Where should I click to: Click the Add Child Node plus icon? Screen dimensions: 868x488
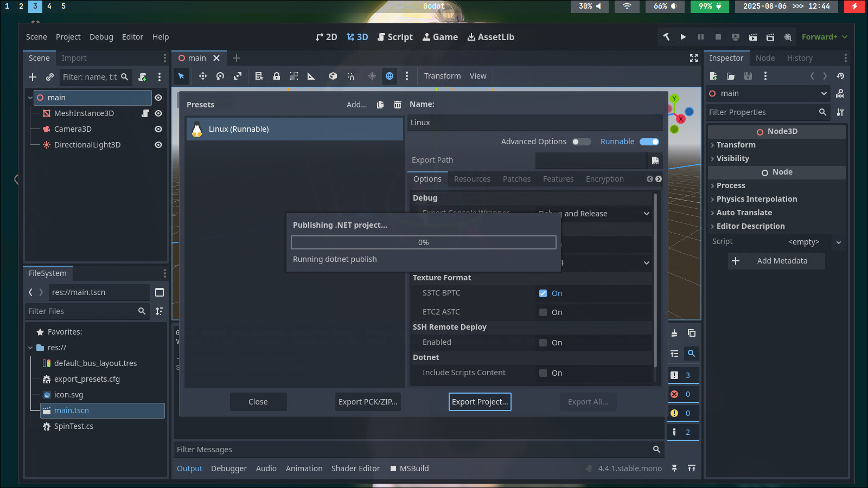33,77
